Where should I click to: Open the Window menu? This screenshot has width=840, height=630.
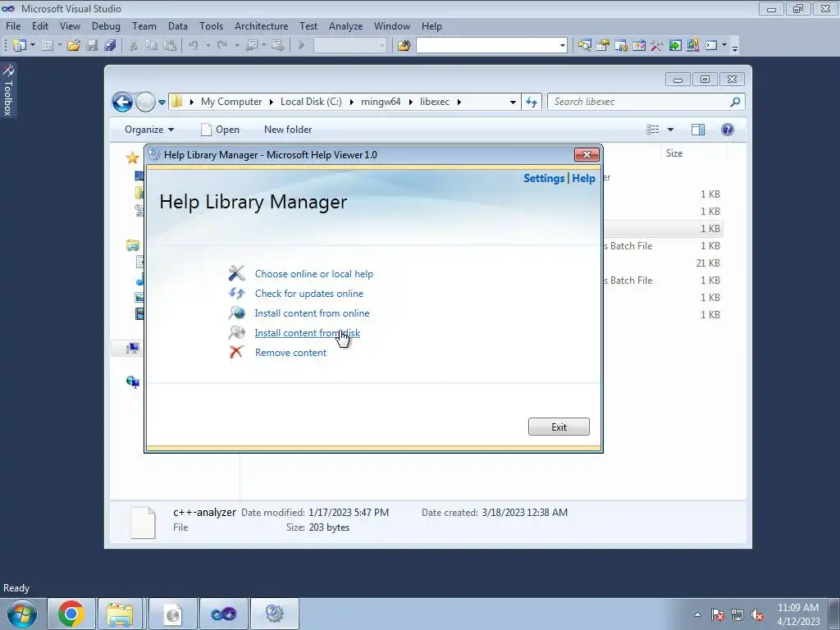click(391, 26)
